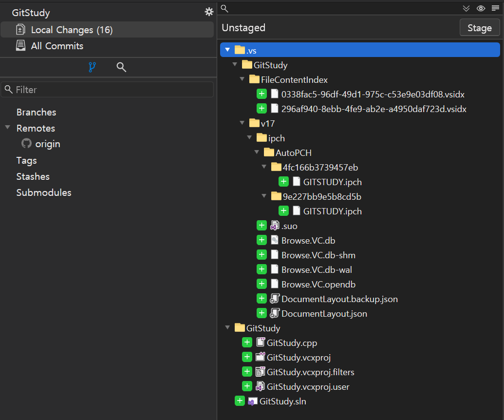Click the v17 folder icon
The width and height of the screenshot is (504, 420).
[x=254, y=123]
